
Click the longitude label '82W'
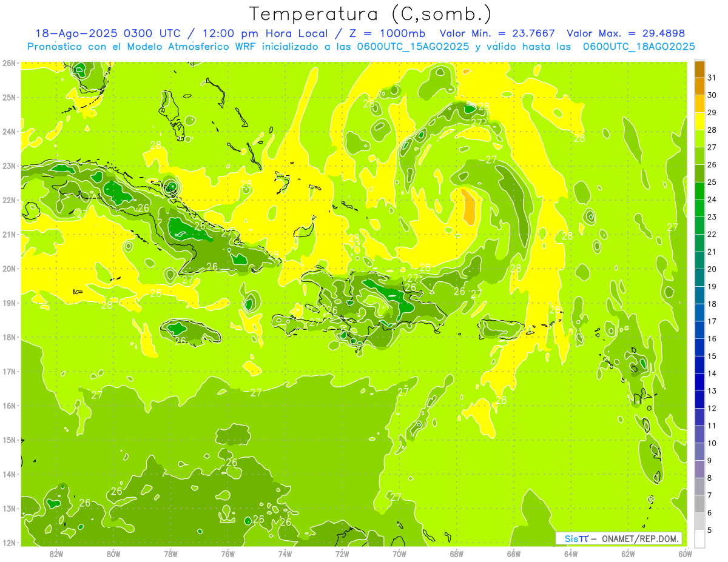56,554
